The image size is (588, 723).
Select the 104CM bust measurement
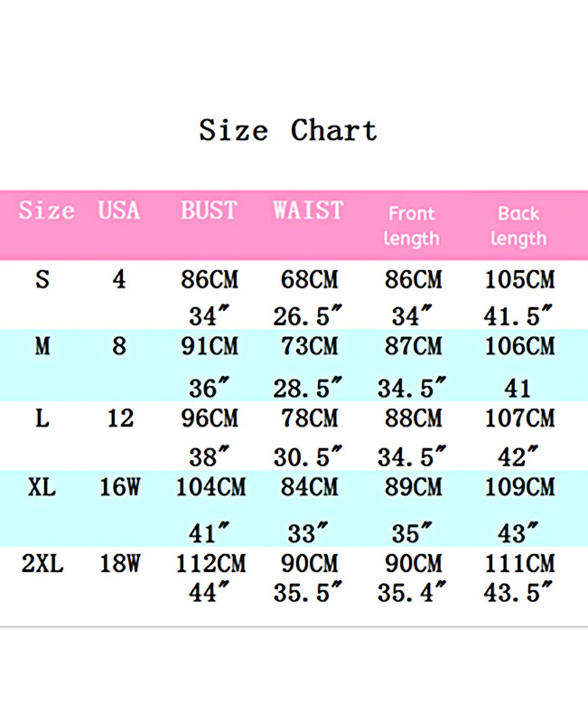coord(211,487)
